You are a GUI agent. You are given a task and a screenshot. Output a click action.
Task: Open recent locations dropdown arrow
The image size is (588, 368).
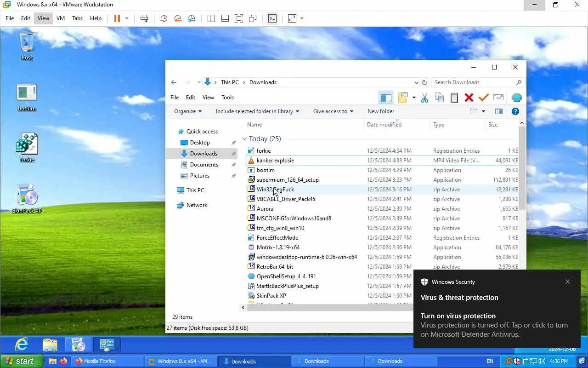tap(199, 82)
